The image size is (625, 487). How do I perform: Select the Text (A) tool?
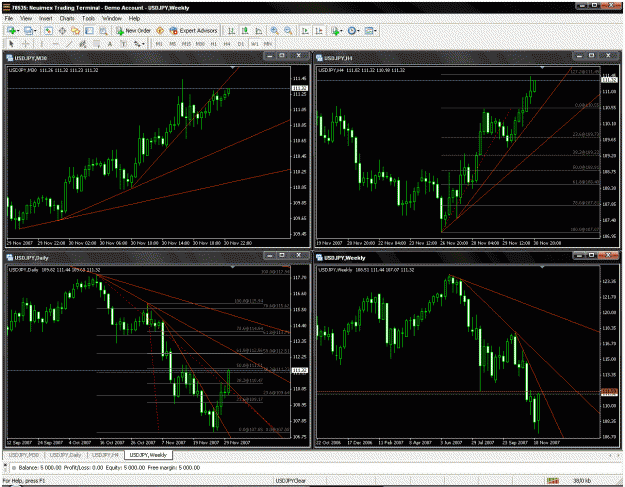tap(110, 44)
